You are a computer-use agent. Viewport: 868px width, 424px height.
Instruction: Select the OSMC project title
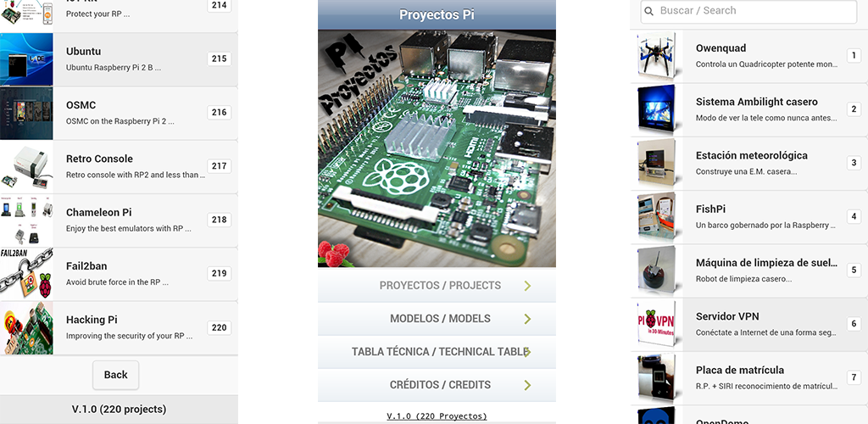[x=81, y=105]
